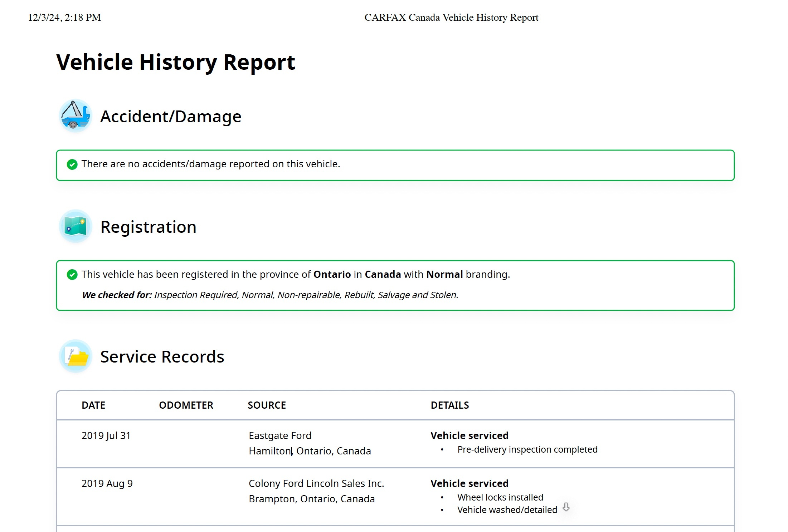The height and width of the screenshot is (532, 788).
Task: Click the down-arrow icon after Vehicle washed/detailed
Action: (x=566, y=507)
